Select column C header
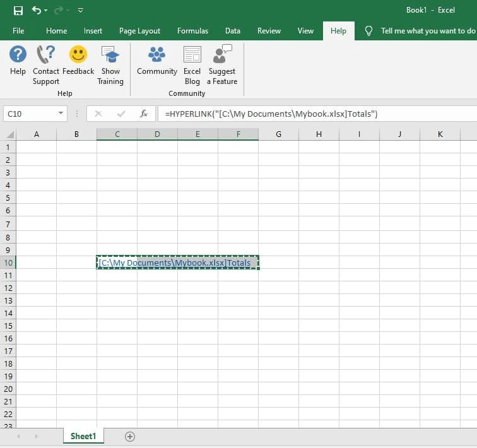The height and width of the screenshot is (448, 477). pyautogui.click(x=117, y=134)
